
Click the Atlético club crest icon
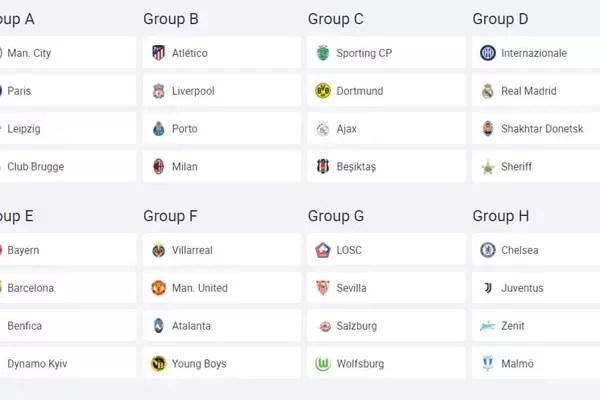158,53
